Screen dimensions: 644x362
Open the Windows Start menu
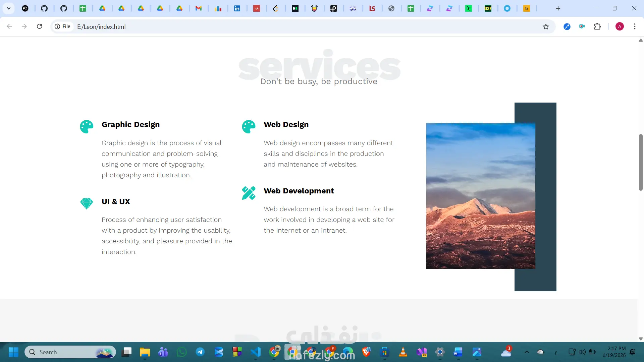point(13,352)
